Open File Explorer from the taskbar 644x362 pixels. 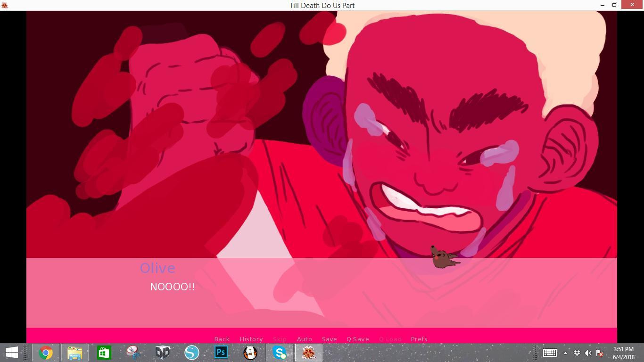click(75, 353)
